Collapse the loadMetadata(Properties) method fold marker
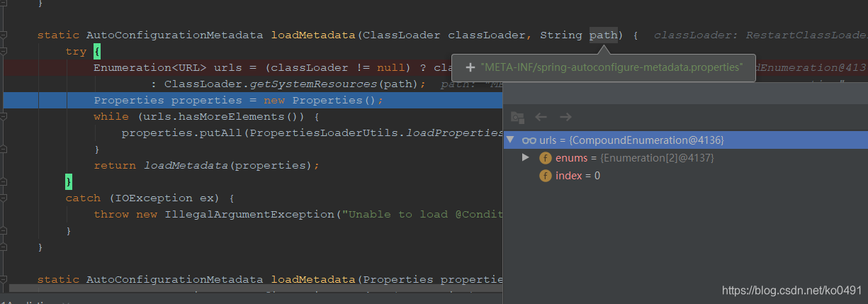 [4, 279]
